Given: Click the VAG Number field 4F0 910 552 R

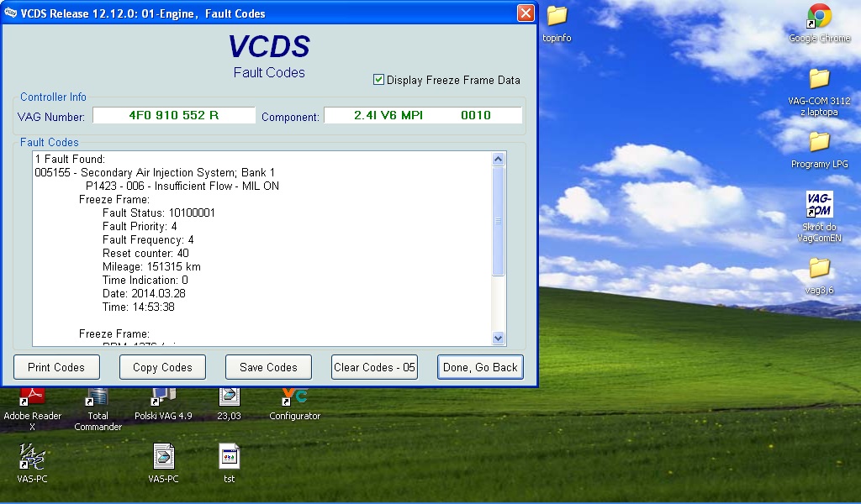Looking at the screenshot, I should coord(173,115).
